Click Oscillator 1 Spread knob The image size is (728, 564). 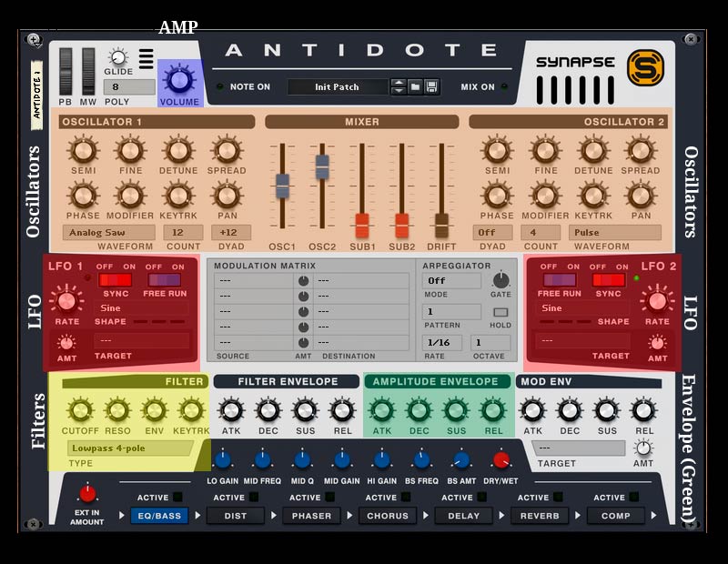[x=227, y=151]
